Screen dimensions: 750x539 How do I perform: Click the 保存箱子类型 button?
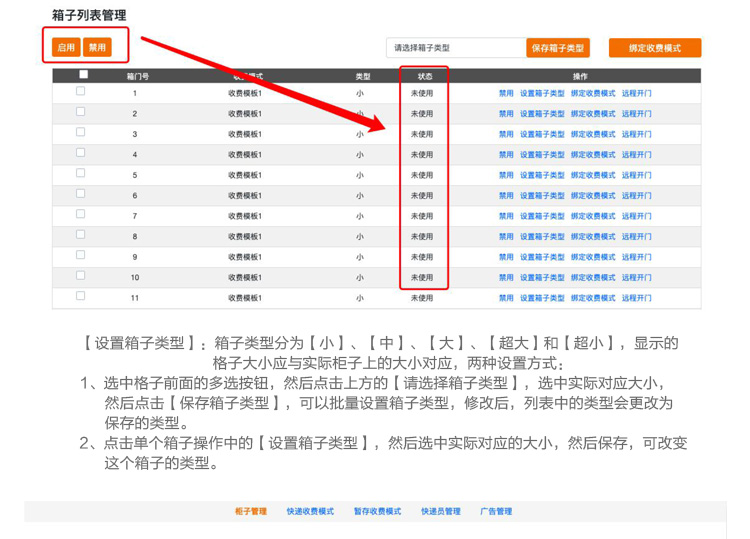click(557, 48)
